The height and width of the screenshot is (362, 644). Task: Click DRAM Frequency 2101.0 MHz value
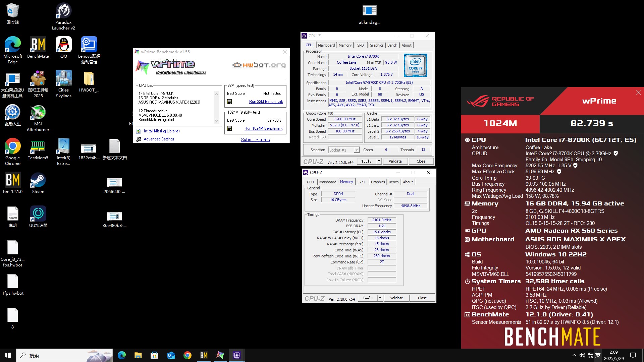coord(382,220)
